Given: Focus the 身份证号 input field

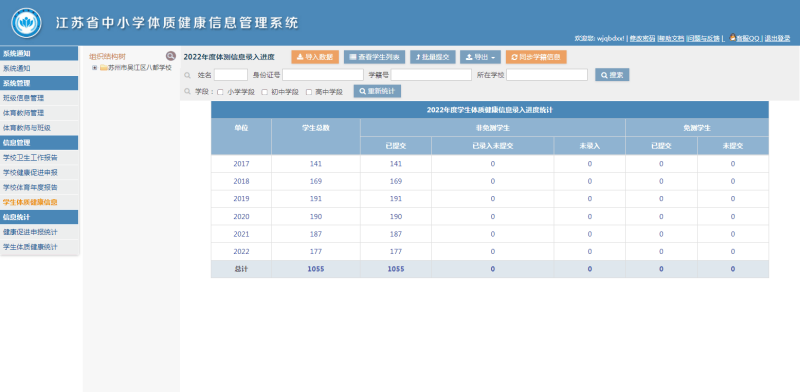Looking at the screenshot, I should tap(323, 75).
